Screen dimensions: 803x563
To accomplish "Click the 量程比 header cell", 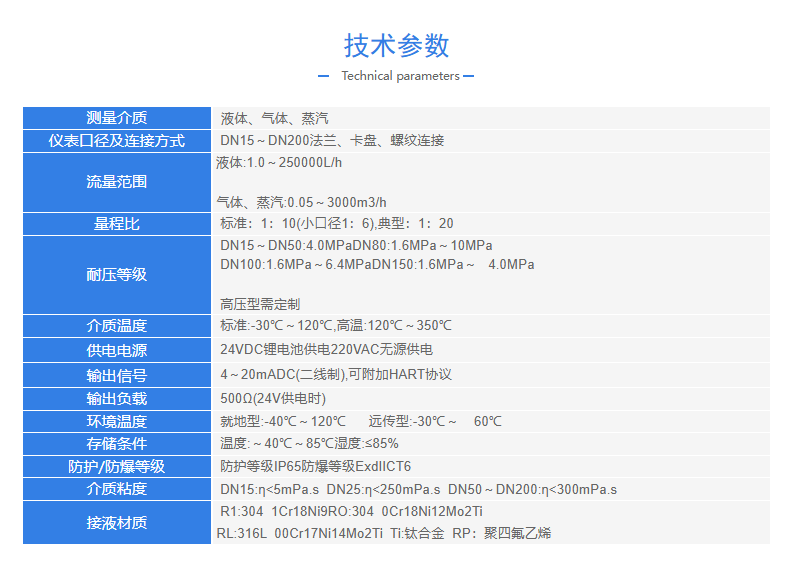I will click(x=117, y=224).
